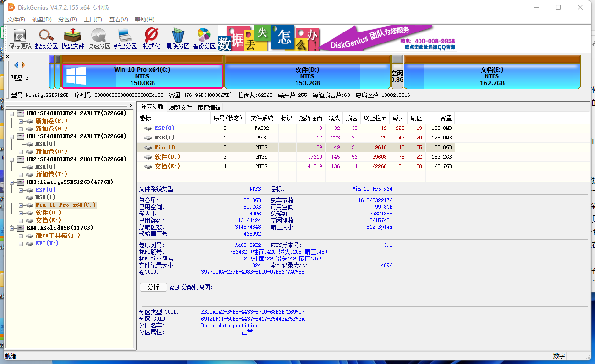Select MSR(1) under HD3 in disk tree
The width and height of the screenshot is (595, 364).
45,197
